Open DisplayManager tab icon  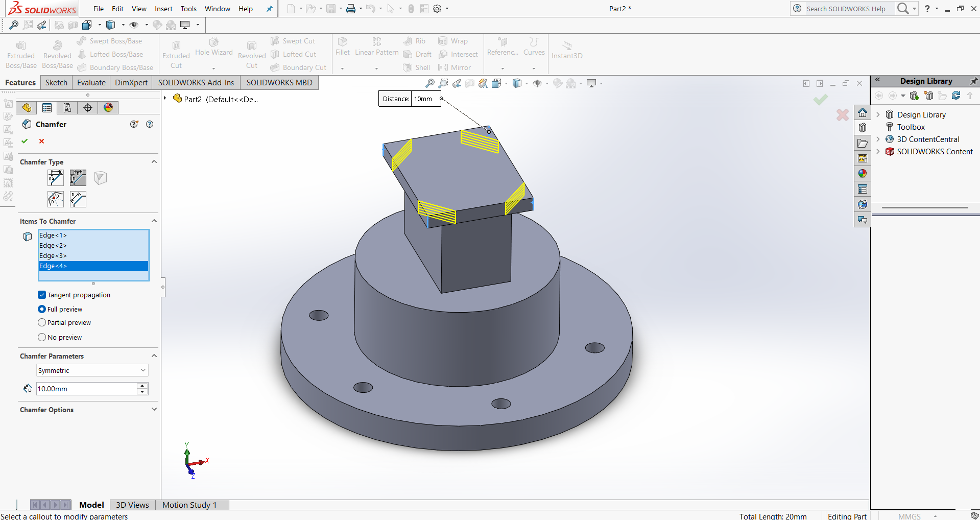click(x=108, y=107)
